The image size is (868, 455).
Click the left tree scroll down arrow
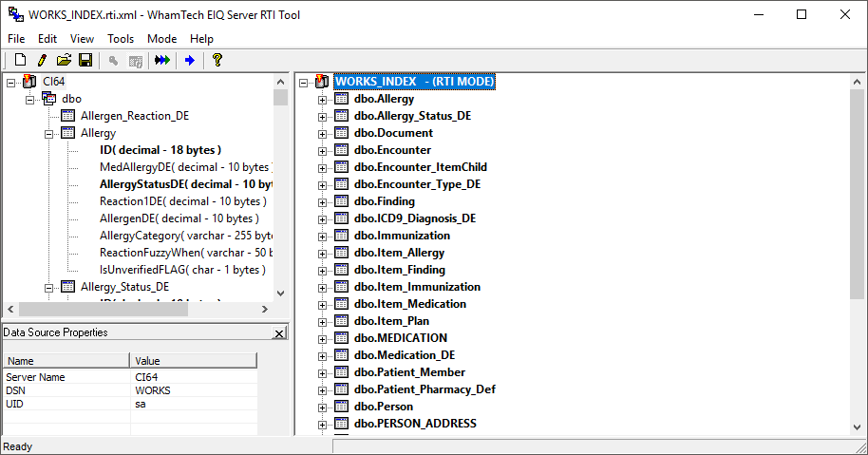point(281,294)
